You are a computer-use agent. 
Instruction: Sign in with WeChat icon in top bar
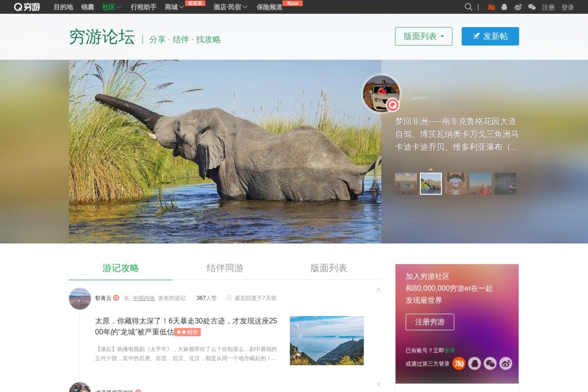point(532,7)
